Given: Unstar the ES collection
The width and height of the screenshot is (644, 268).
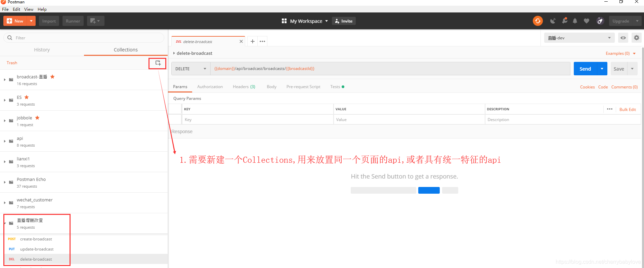Looking at the screenshot, I should pyautogui.click(x=27, y=97).
